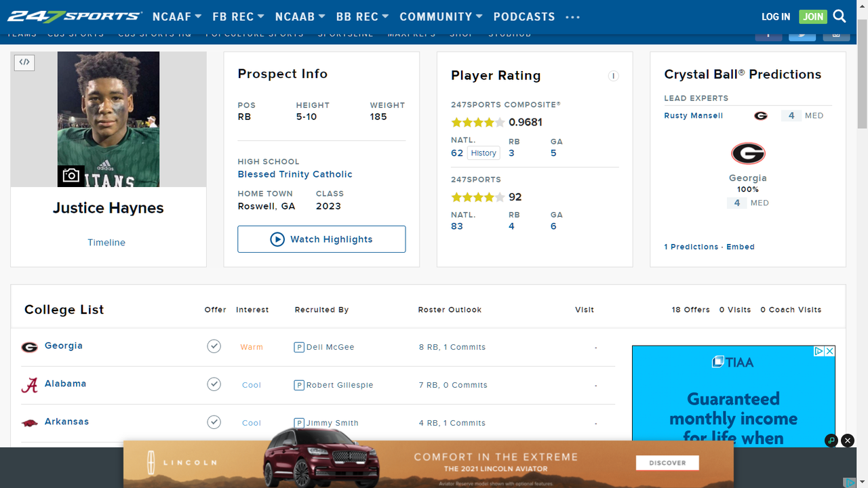Open the embed code icon on photo
This screenshot has width=868, height=488.
tap(24, 62)
